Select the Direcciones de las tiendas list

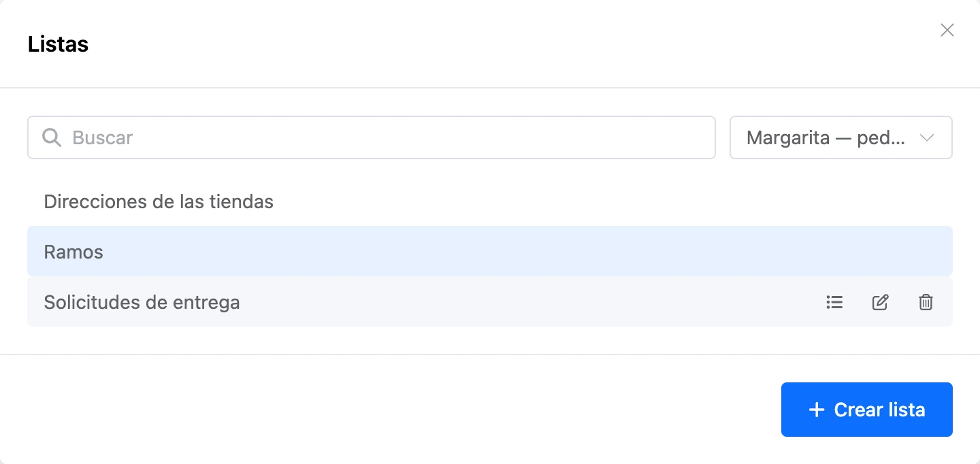[490, 201]
